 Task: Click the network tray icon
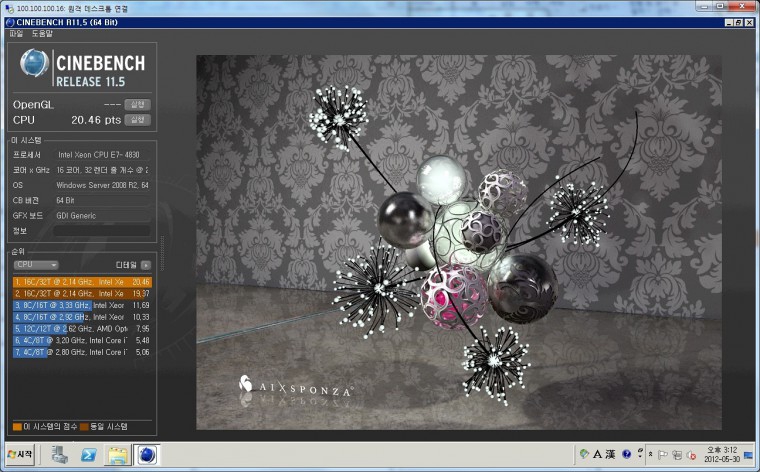tap(677, 455)
